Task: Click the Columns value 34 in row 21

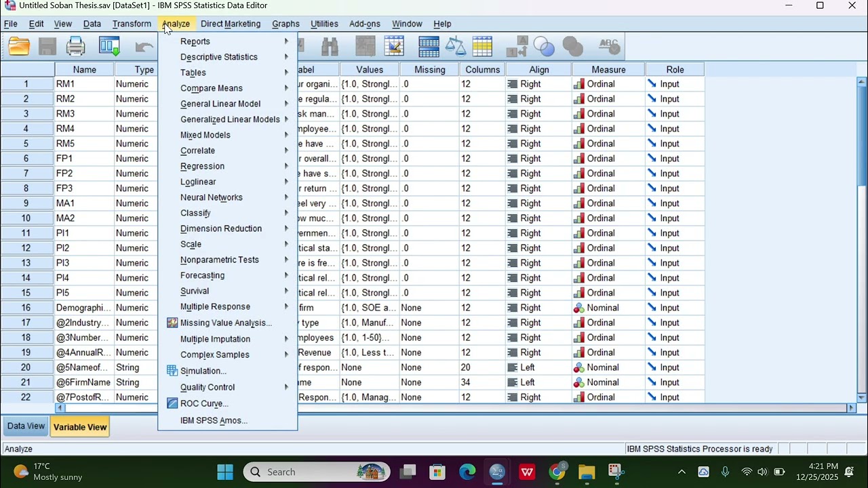Action: tap(482, 382)
